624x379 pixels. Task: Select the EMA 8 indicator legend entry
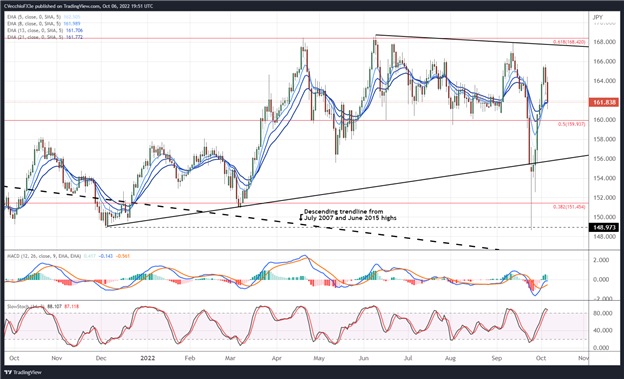coord(44,24)
